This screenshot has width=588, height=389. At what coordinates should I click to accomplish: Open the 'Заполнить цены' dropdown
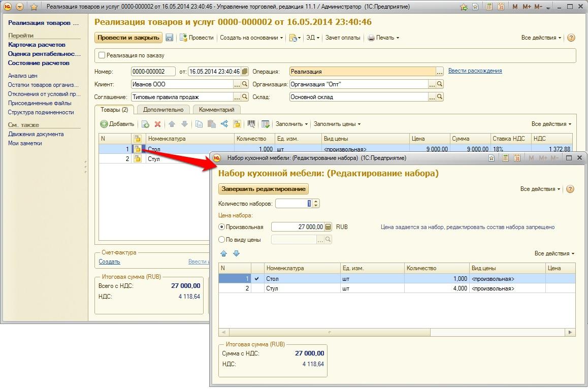(337, 124)
